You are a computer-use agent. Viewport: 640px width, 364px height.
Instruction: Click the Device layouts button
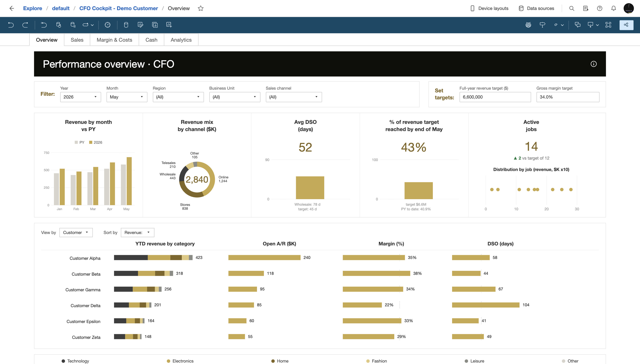(489, 8)
